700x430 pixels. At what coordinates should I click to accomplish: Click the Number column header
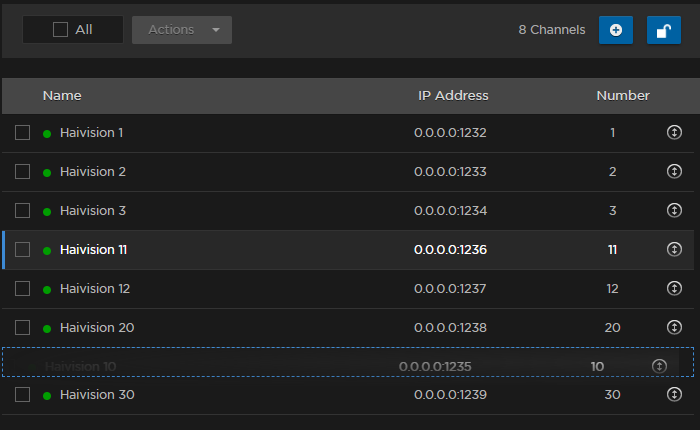click(x=623, y=96)
